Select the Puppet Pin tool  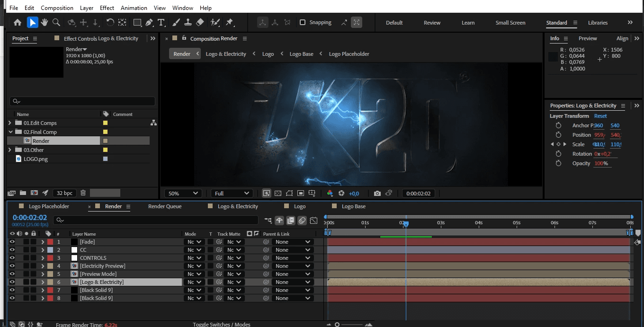(x=230, y=22)
